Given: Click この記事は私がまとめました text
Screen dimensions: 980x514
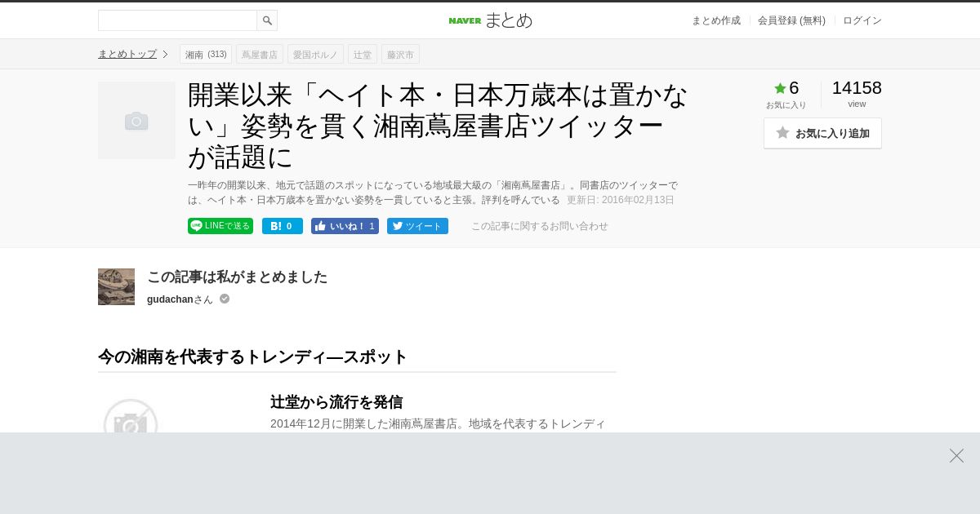Looking at the screenshot, I should 237,277.
